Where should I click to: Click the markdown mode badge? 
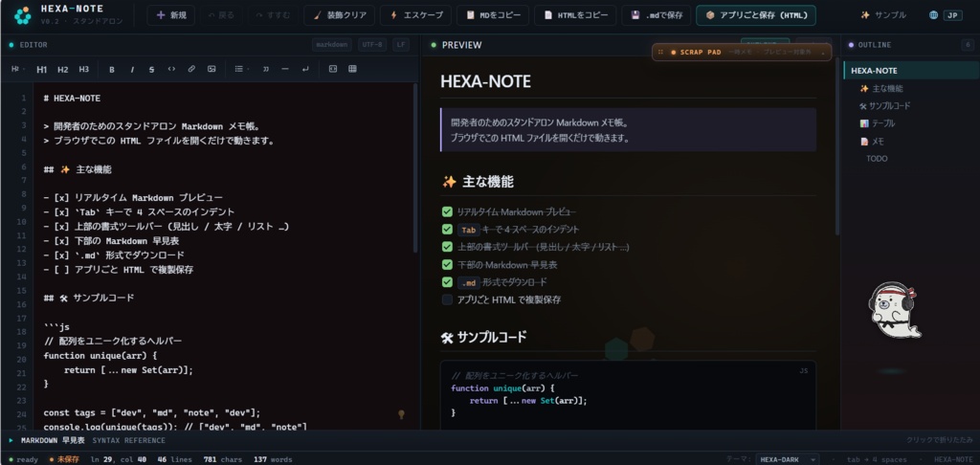click(332, 45)
